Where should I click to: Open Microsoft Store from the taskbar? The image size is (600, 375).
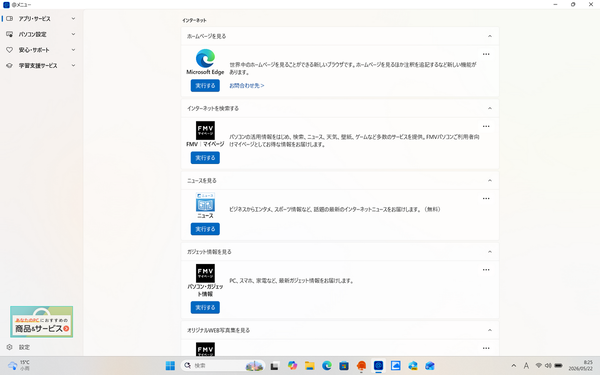344,366
